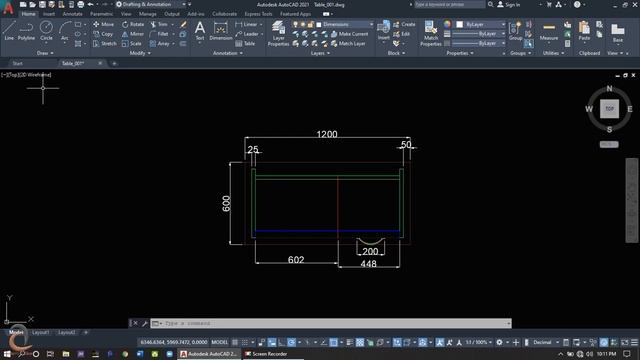Open the Drafting & Annotation workspace dropdown

coord(151,4)
